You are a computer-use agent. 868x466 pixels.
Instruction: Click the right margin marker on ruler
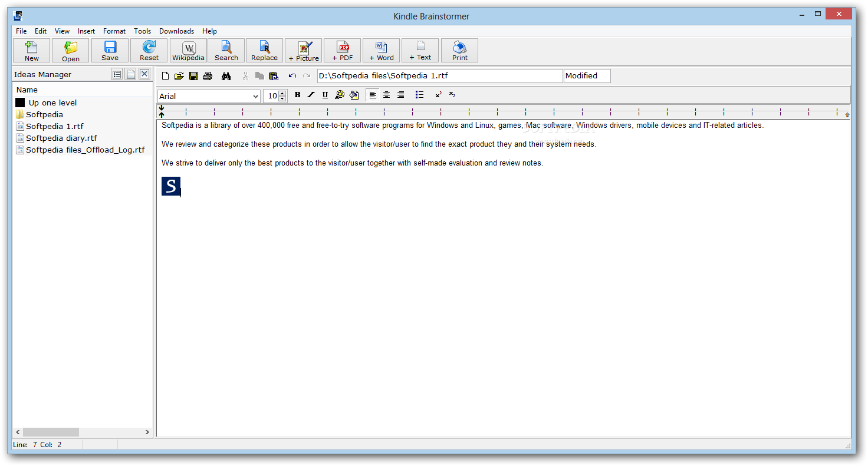coord(847,114)
